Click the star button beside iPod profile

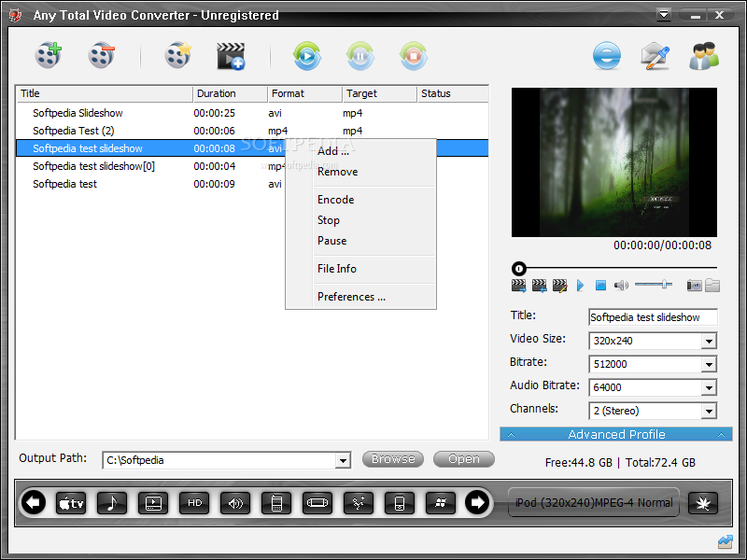point(703,503)
